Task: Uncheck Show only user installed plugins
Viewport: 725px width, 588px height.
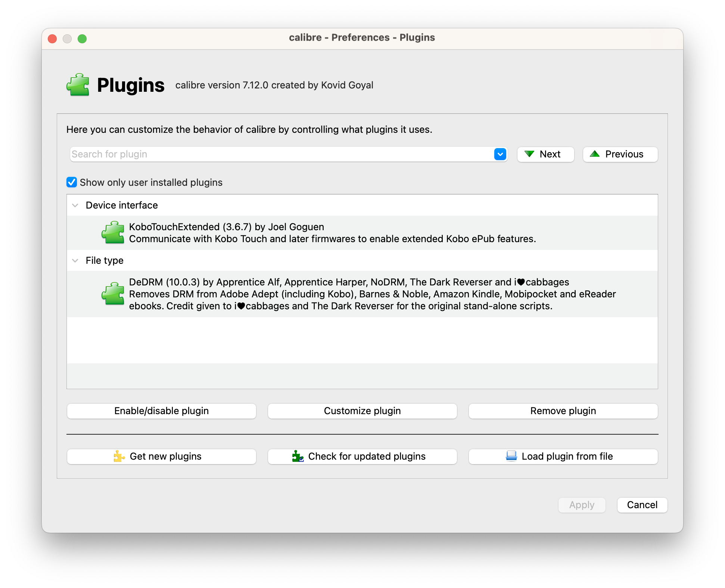Action: coord(72,182)
